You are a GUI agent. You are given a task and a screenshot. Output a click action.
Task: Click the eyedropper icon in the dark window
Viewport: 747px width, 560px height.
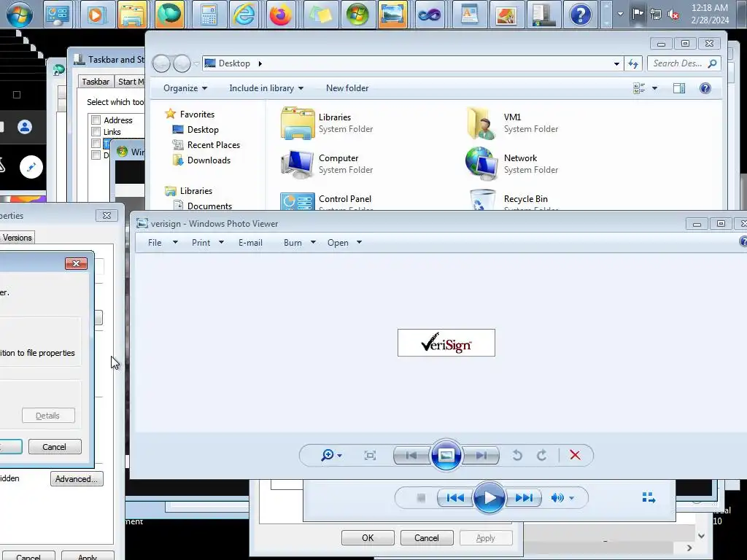(31, 167)
